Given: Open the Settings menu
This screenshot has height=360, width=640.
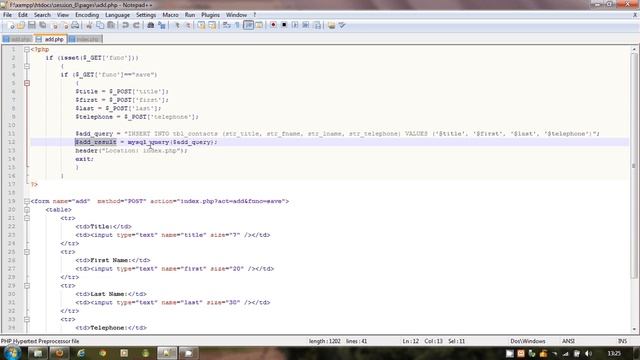Looking at the screenshot, I should [146, 15].
